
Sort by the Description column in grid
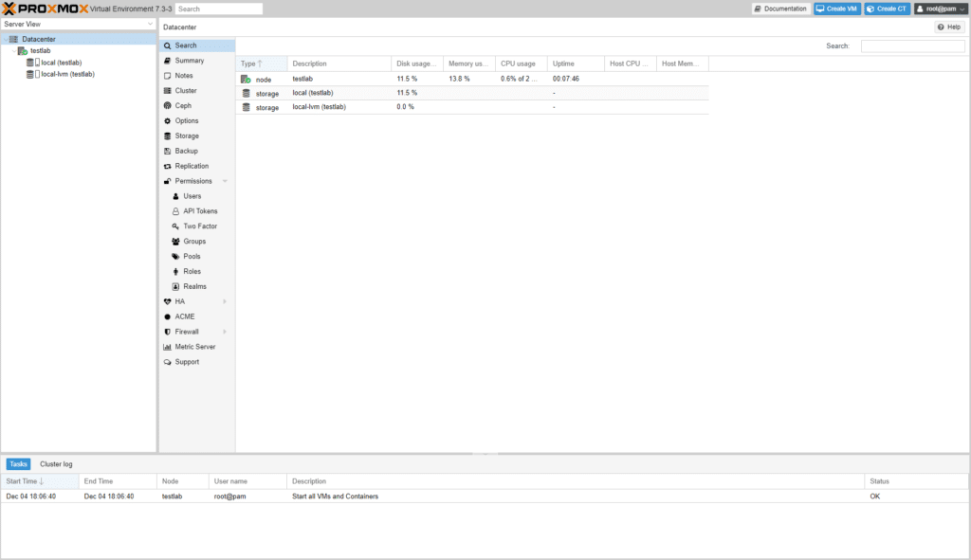339,63
